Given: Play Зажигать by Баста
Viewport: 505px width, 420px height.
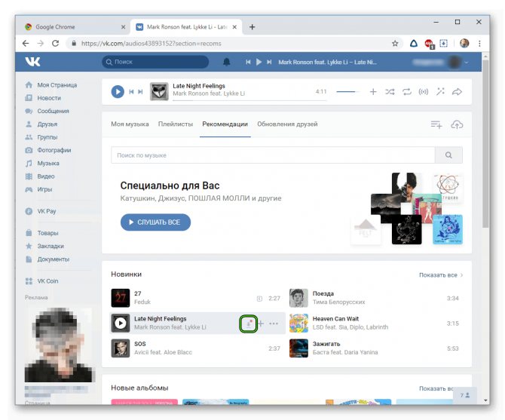Looking at the screenshot, I should click(x=298, y=348).
